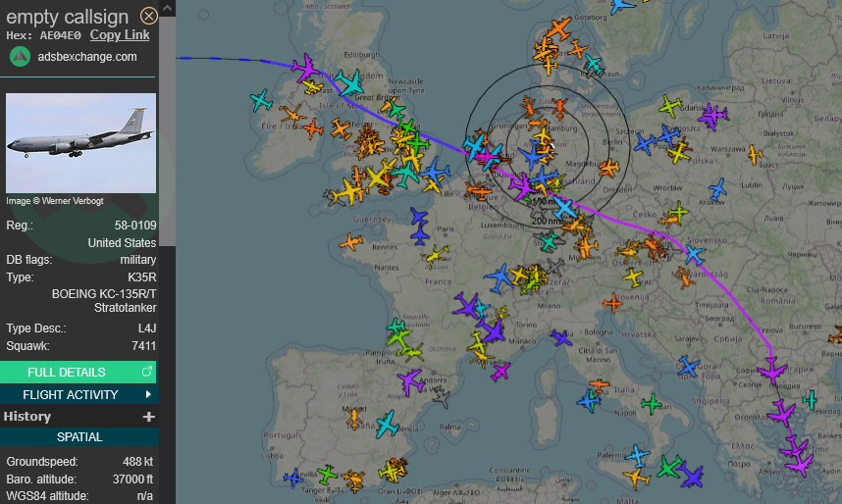Select cyan aircraft near Isle of Man
Viewport: 842px width, 504px height.
pyautogui.click(x=347, y=82)
